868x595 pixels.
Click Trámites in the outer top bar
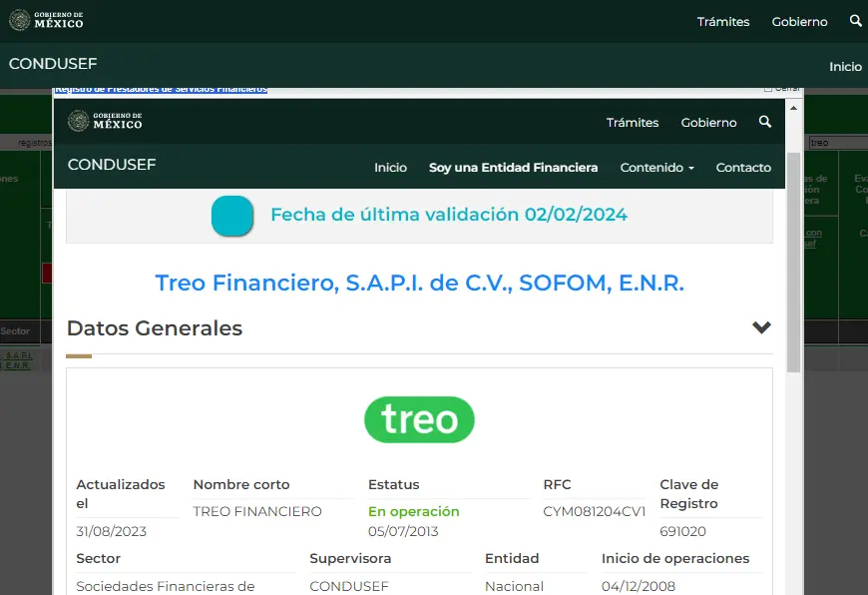pos(723,21)
